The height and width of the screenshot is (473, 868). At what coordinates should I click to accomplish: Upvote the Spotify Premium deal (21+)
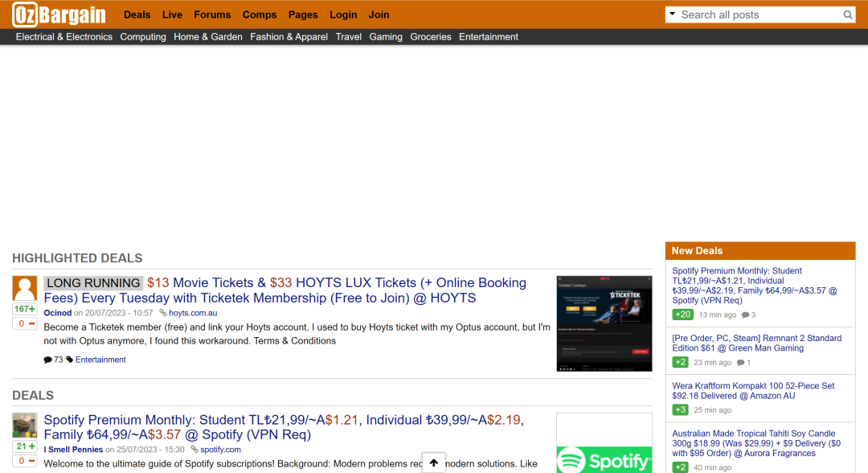[x=24, y=446]
